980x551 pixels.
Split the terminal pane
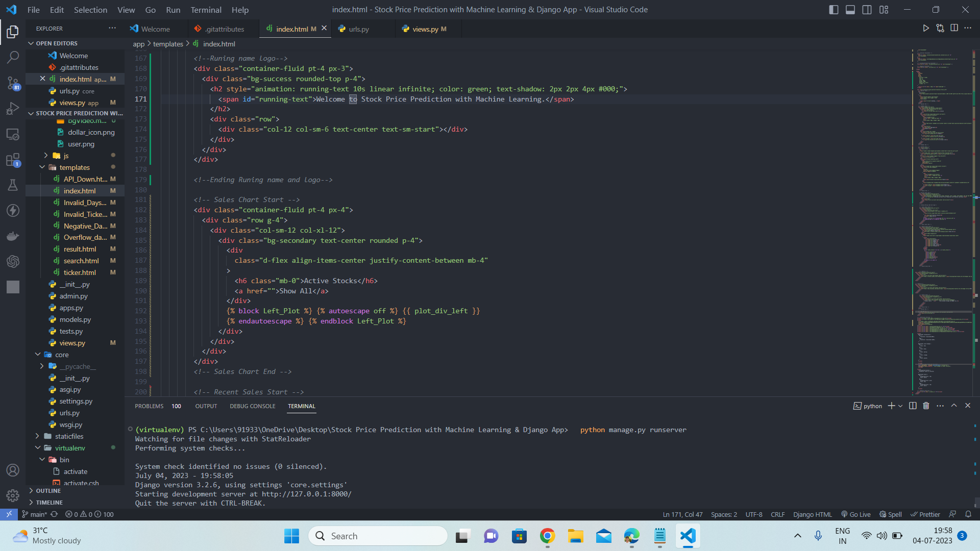pyautogui.click(x=913, y=406)
